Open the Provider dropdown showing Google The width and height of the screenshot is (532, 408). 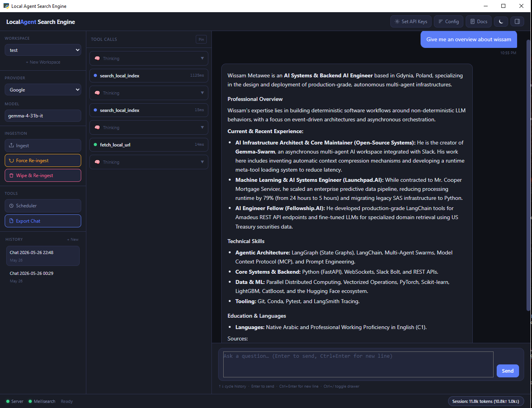point(43,90)
